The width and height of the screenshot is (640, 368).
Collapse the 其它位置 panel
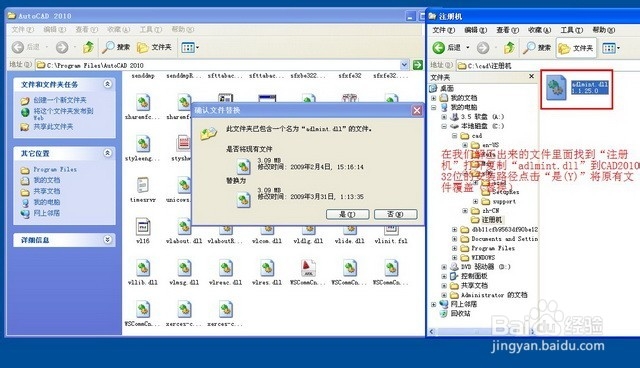(x=107, y=153)
